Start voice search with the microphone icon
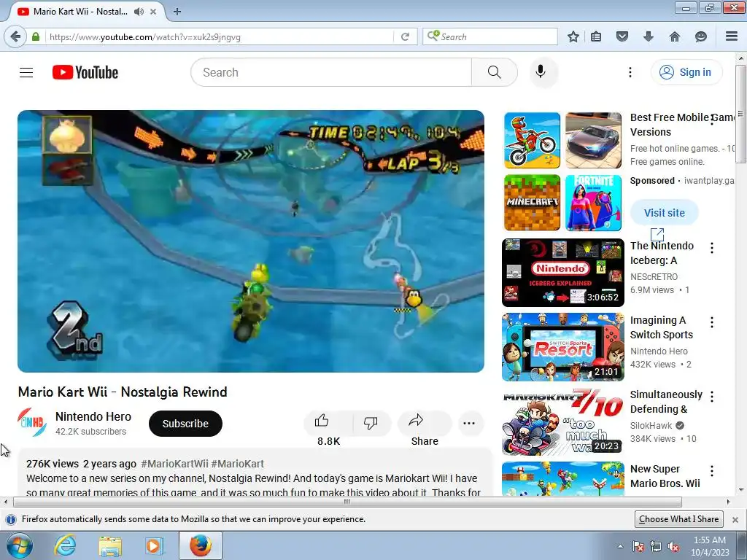Screen dimensions: 747x560 click(541, 72)
